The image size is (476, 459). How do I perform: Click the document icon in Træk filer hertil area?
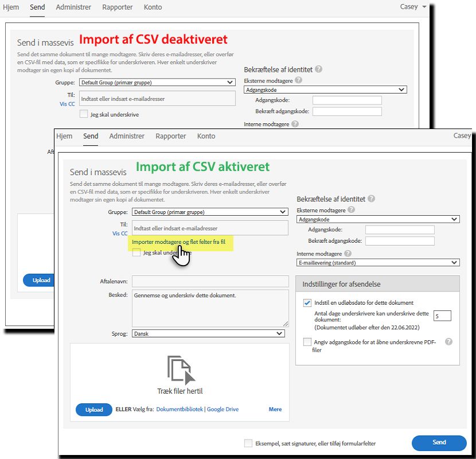[x=180, y=370]
